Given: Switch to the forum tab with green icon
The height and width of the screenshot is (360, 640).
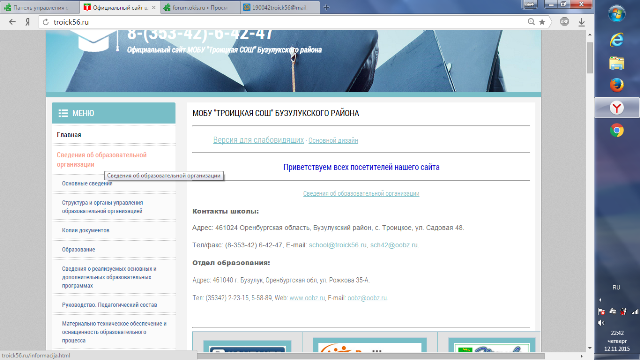Looking at the screenshot, I should (x=200, y=7).
